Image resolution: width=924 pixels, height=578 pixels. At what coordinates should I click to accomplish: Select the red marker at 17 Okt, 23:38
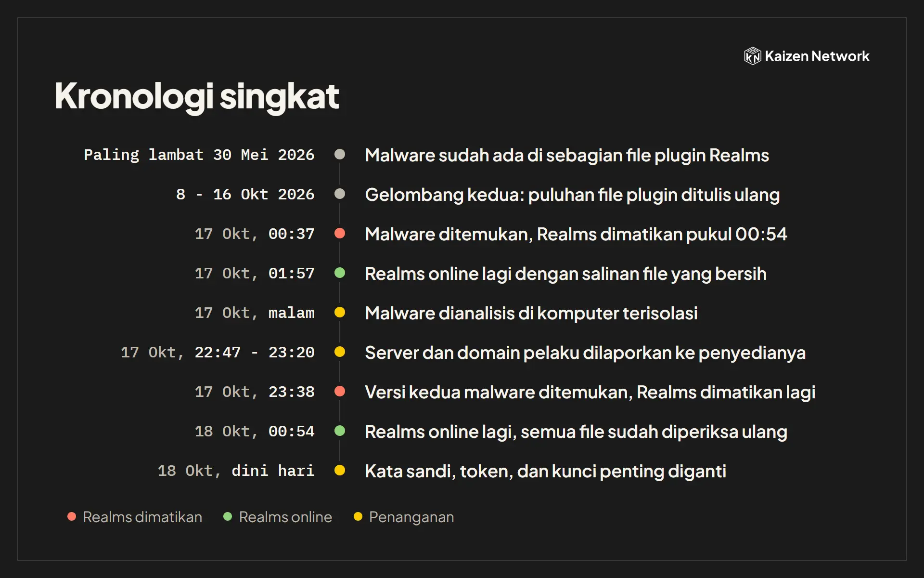coord(340,391)
